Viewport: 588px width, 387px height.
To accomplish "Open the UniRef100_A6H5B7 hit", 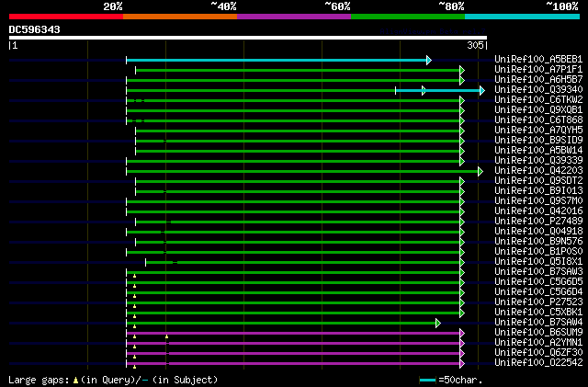I will click(538, 80).
